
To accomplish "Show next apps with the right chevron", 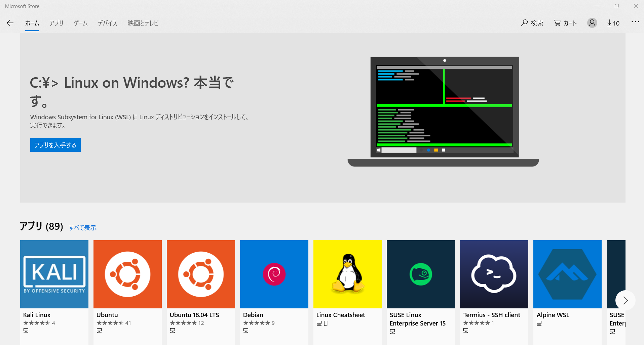I will tap(626, 300).
